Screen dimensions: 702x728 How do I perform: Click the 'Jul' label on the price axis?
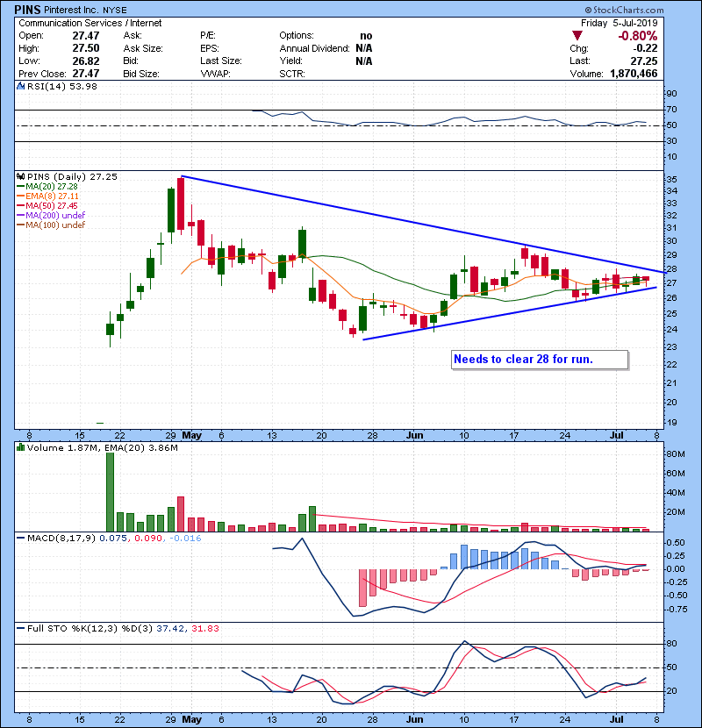616,435
